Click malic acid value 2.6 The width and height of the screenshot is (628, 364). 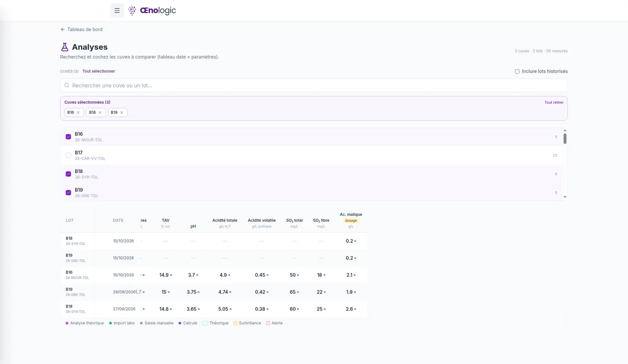tap(349, 309)
